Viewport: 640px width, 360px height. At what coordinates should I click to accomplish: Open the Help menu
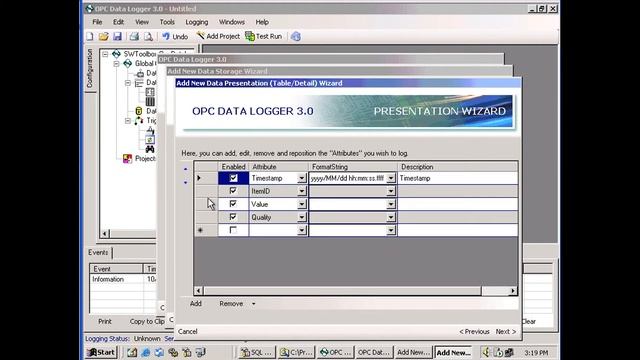click(x=262, y=22)
